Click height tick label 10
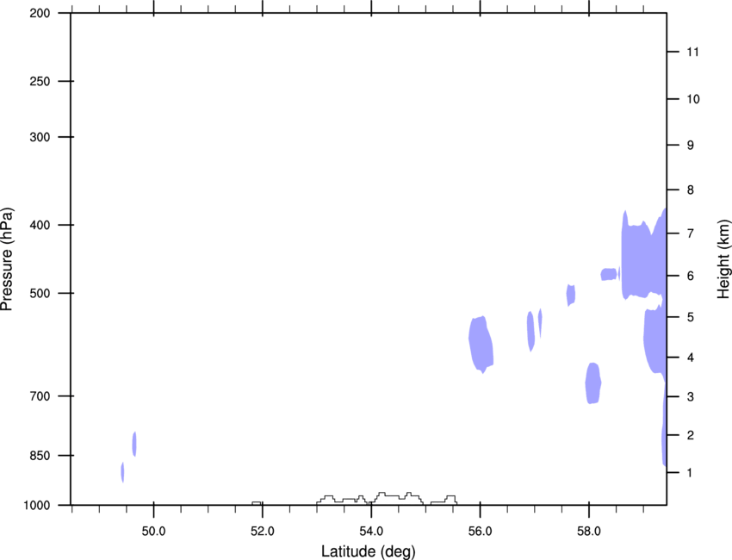 [693, 99]
